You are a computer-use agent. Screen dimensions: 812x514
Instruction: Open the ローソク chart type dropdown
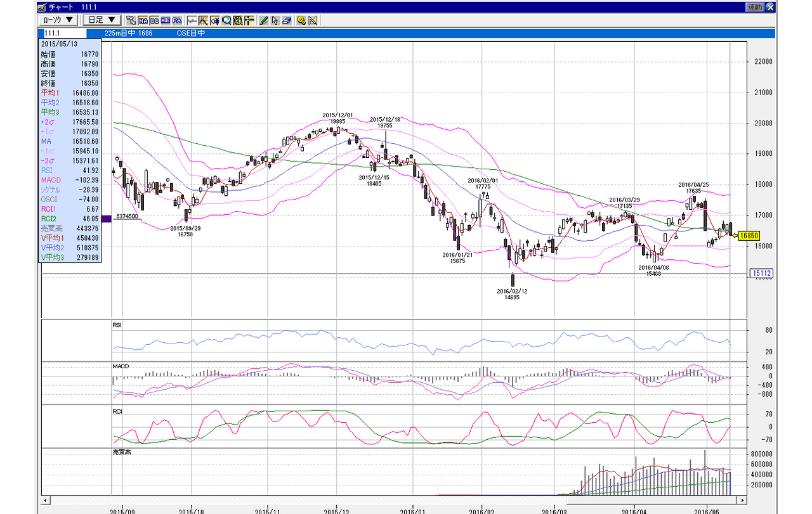click(58, 20)
